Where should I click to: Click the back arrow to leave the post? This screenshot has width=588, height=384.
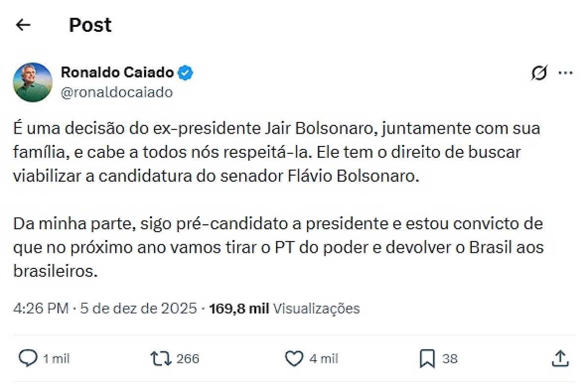pos(23,24)
